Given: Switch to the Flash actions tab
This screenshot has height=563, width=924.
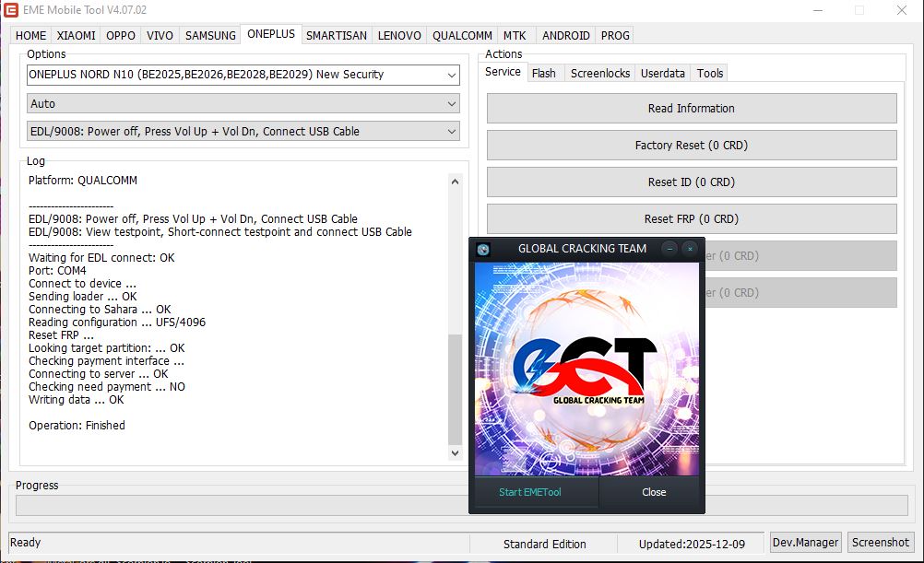Looking at the screenshot, I should [543, 73].
